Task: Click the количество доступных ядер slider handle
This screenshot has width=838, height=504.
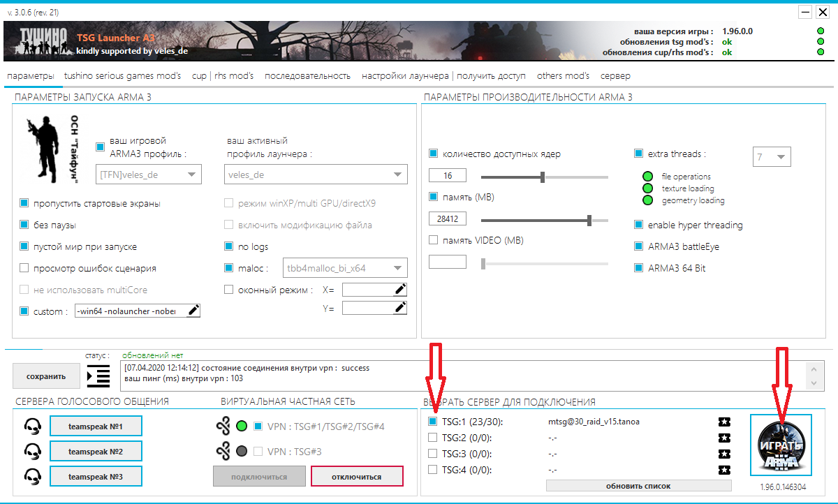Action: coord(543,177)
